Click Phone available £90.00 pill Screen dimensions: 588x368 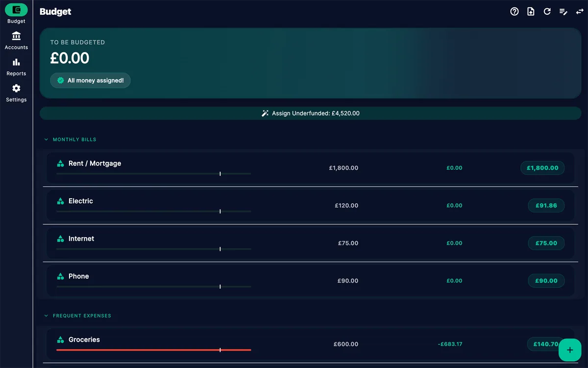coord(546,281)
